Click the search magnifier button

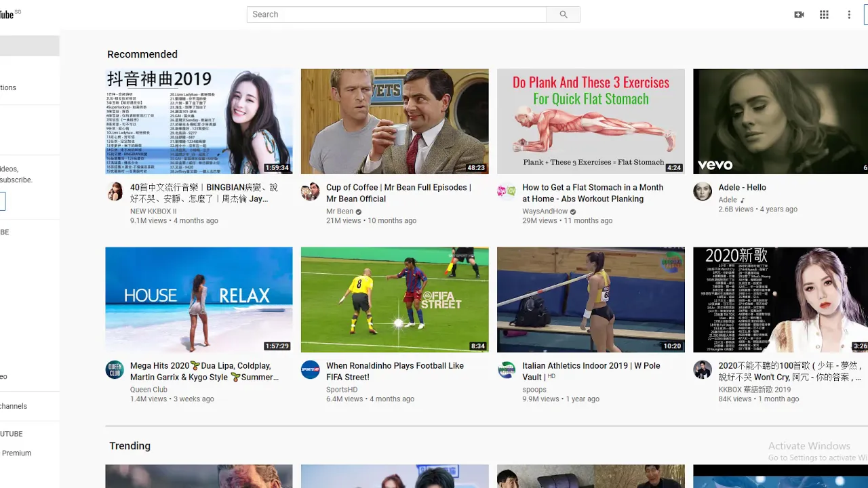pyautogui.click(x=563, y=14)
